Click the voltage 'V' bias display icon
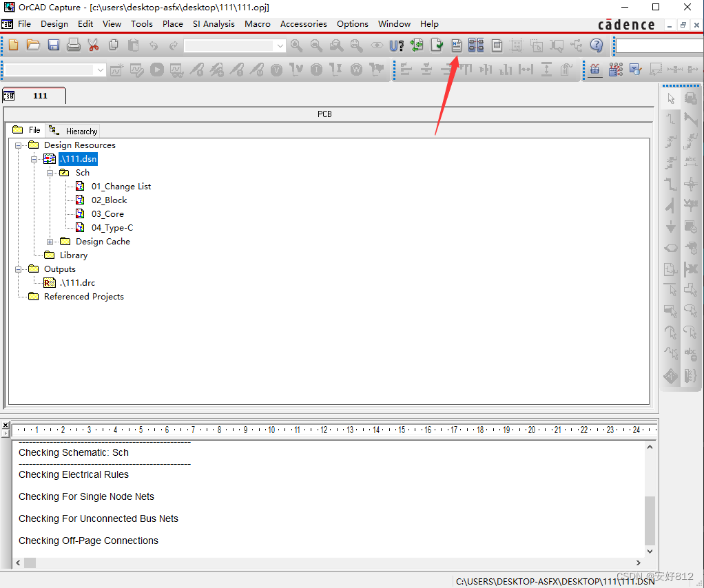 pyautogui.click(x=277, y=70)
